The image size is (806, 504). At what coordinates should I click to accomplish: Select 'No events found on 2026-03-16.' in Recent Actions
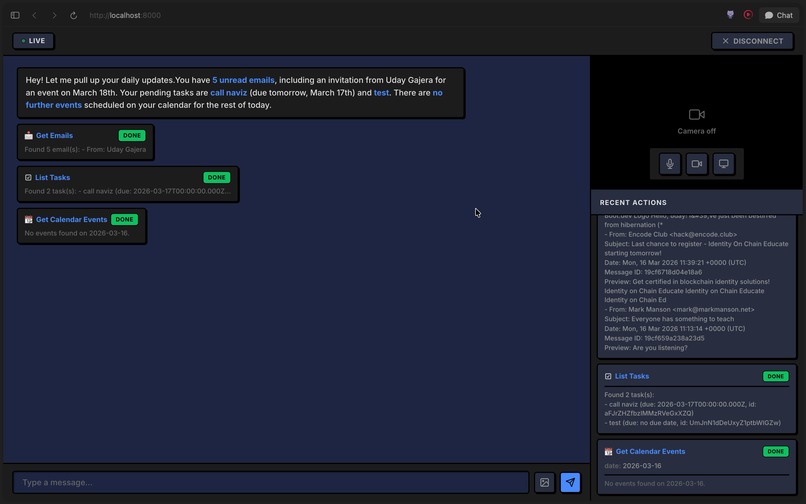point(654,483)
